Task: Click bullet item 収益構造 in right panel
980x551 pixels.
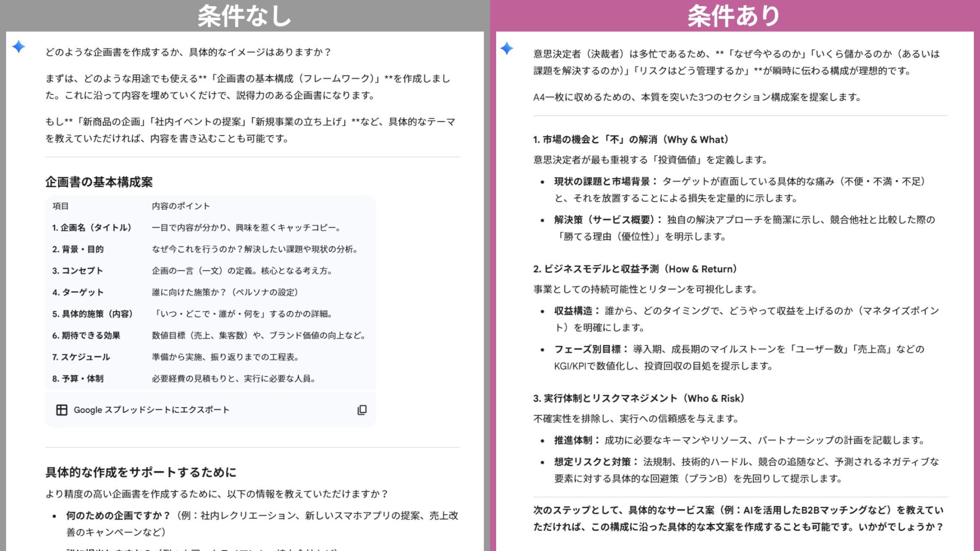Action: pos(574,311)
